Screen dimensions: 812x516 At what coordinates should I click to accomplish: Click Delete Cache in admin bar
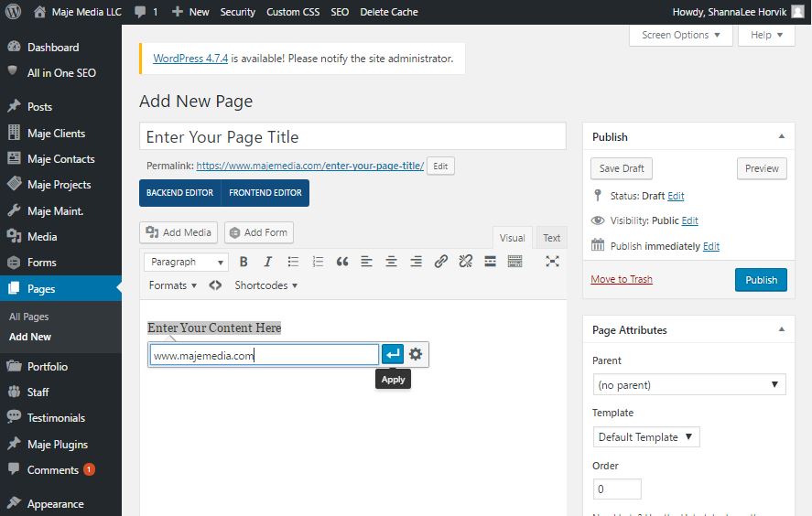(389, 11)
